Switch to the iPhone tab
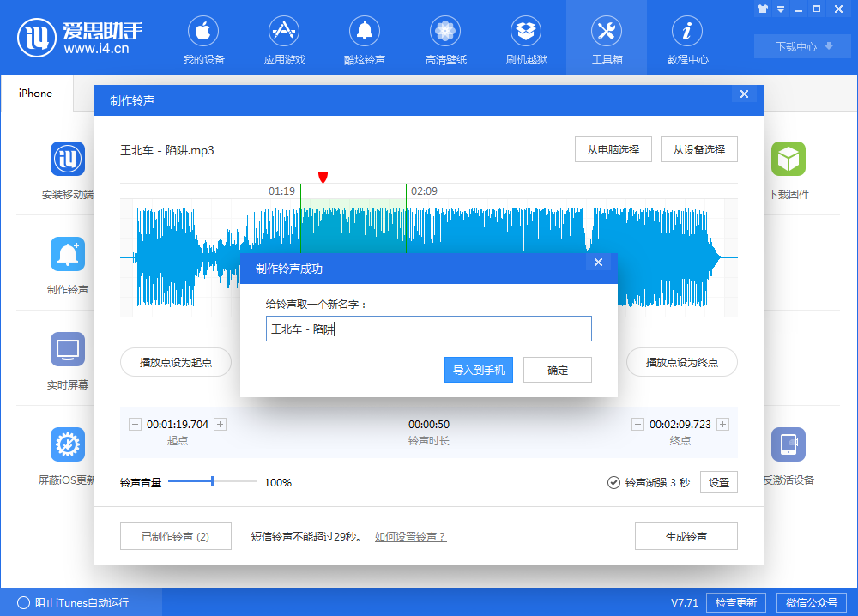The image size is (858, 616). [35, 93]
